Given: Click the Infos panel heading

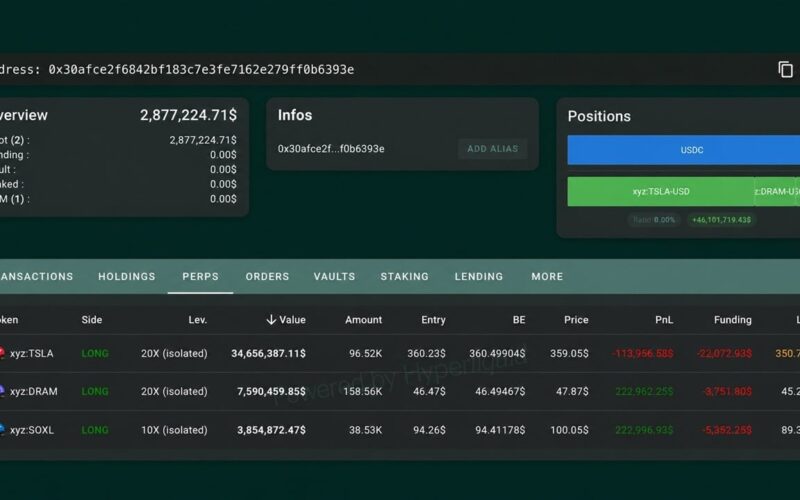Looking at the screenshot, I should click(295, 115).
